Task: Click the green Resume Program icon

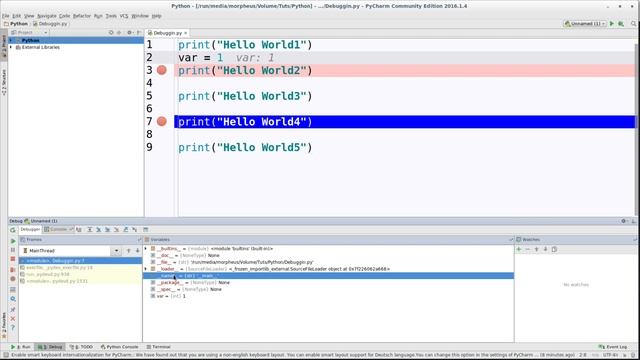Action: pyautogui.click(x=13, y=241)
